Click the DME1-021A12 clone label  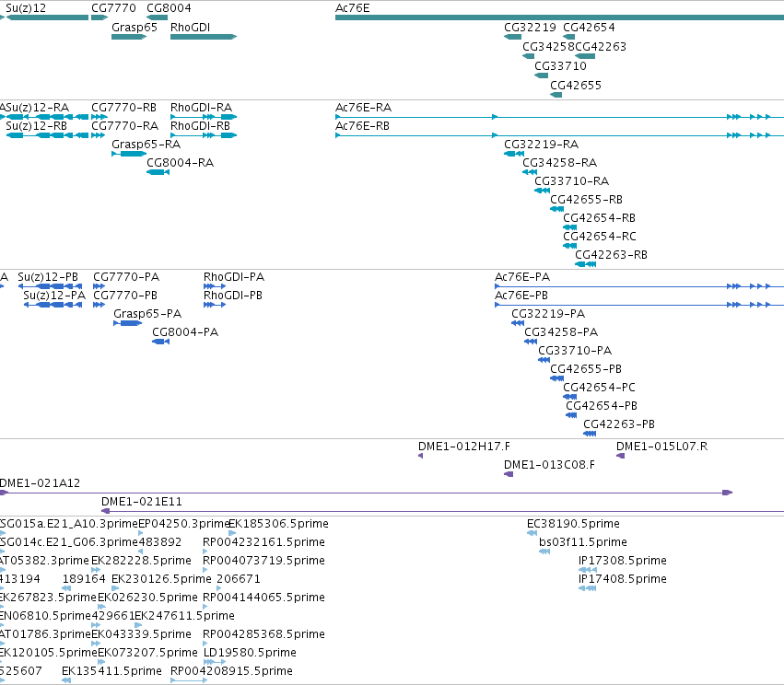40,483
